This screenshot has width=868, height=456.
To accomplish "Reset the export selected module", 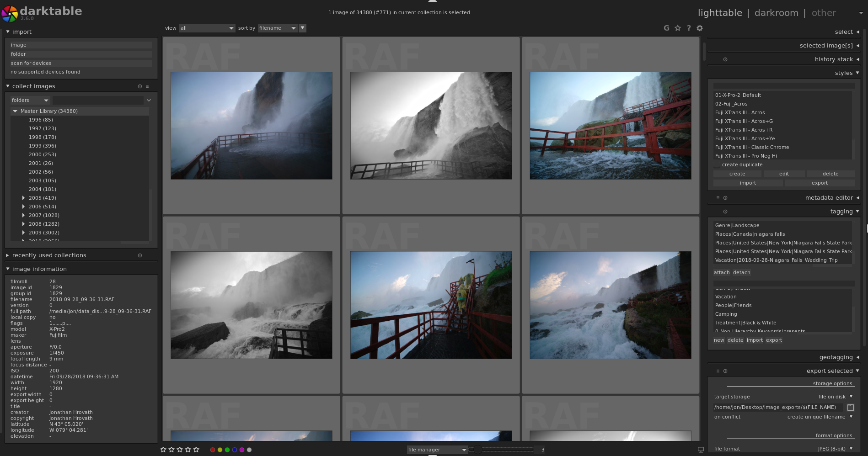I will pos(725,371).
